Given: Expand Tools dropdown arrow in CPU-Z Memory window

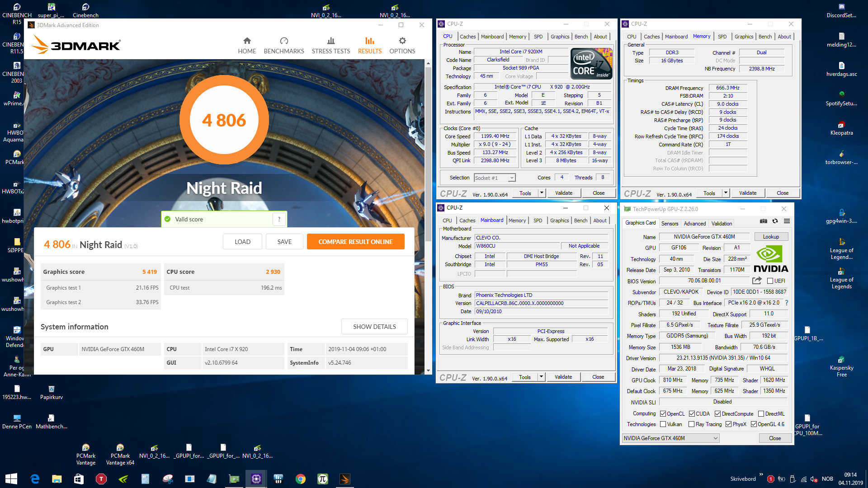Looking at the screenshot, I should point(726,193).
